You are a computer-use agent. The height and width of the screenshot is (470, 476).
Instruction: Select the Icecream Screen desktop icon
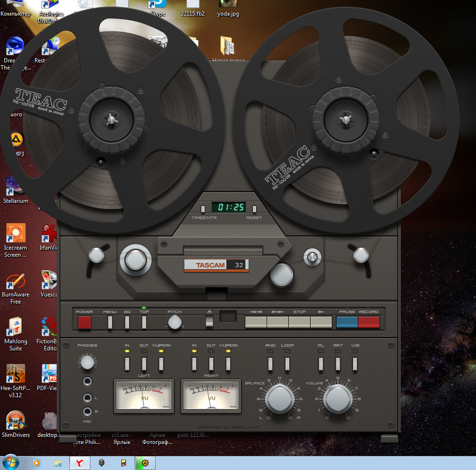pyautogui.click(x=16, y=241)
